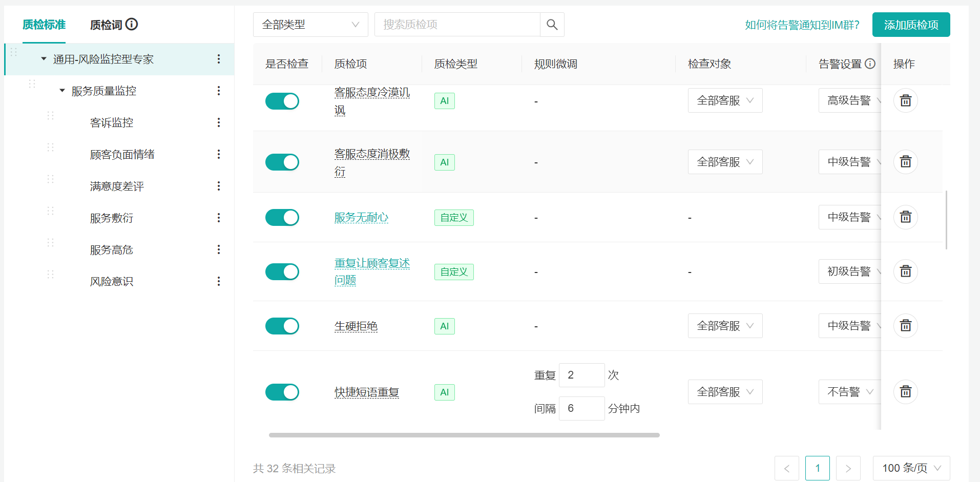This screenshot has width=980, height=482.
Task: Collapse the 服务质量监控 tree node
Action: point(62,91)
